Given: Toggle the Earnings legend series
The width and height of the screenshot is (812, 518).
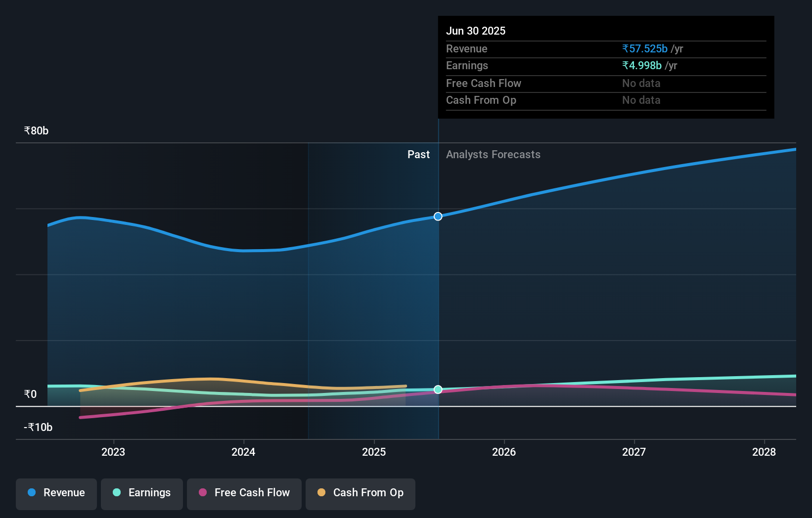Looking at the screenshot, I should (x=142, y=494).
